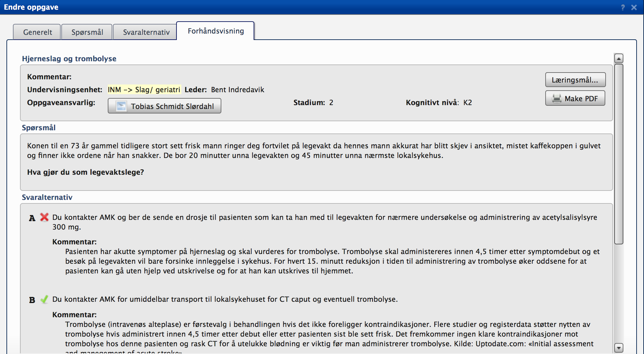
Task: Switch to the Spørsmål tab
Action: click(87, 32)
